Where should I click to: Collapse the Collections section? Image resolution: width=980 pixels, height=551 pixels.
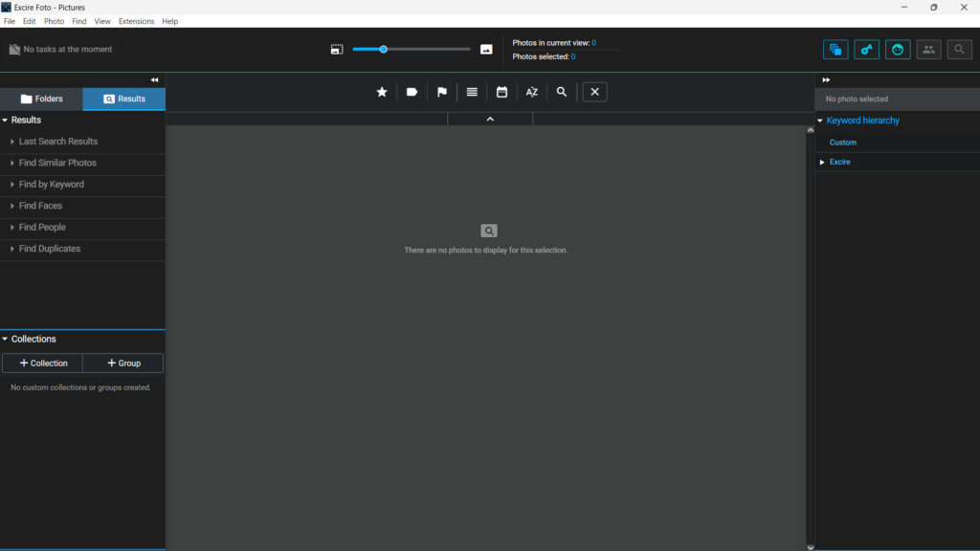coord(5,340)
